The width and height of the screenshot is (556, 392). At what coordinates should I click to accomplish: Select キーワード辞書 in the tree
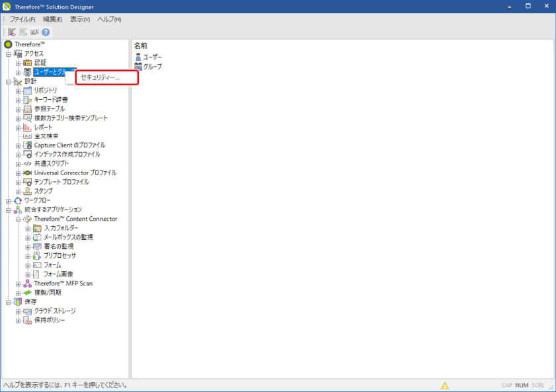click(51, 99)
